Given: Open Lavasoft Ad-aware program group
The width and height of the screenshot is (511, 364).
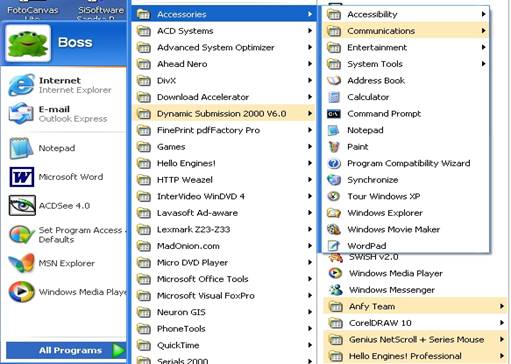Looking at the screenshot, I should tap(224, 213).
